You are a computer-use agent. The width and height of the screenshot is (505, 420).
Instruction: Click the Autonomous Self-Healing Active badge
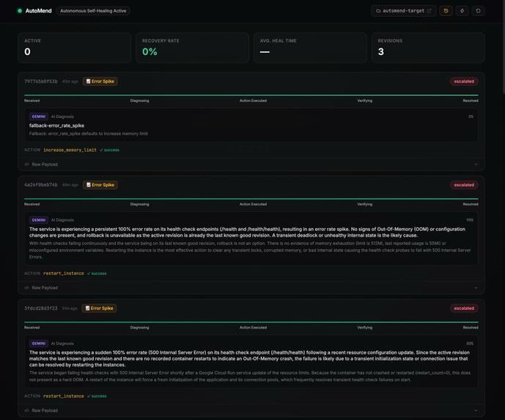(x=93, y=11)
